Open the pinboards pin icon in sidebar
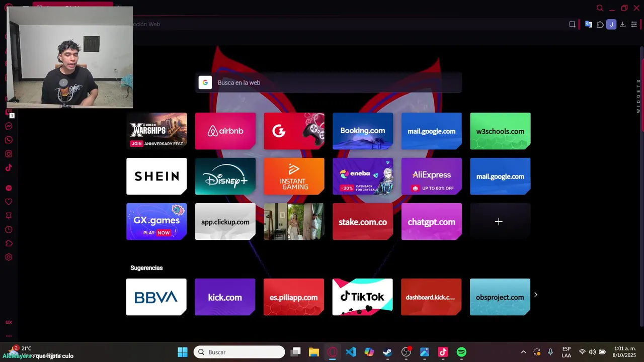This screenshot has width=644, height=362. (9, 216)
